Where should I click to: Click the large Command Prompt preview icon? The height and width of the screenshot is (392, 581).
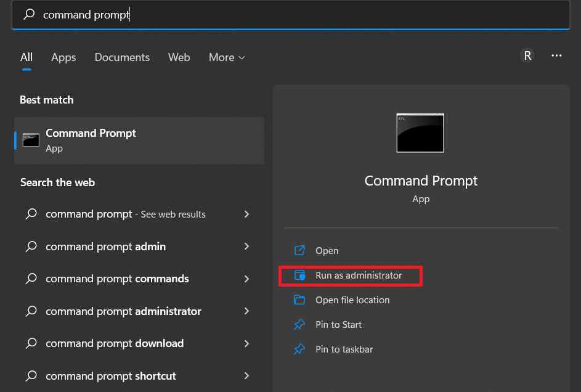click(420, 133)
